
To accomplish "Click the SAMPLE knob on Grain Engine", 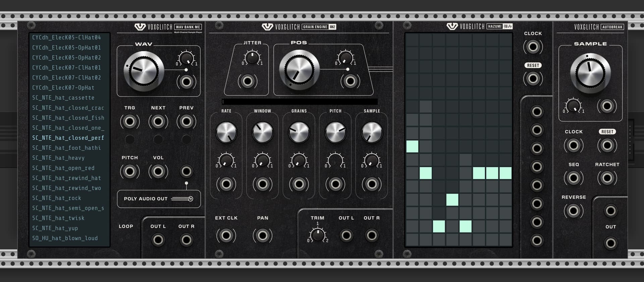I will pyautogui.click(x=372, y=132).
